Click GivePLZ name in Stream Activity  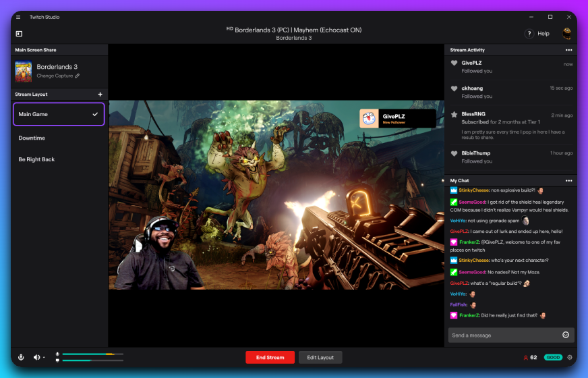[x=471, y=63]
